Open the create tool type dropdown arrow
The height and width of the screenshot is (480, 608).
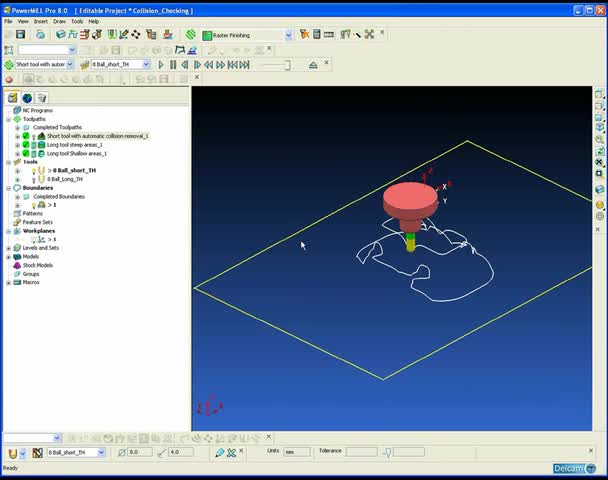[x=23, y=453]
